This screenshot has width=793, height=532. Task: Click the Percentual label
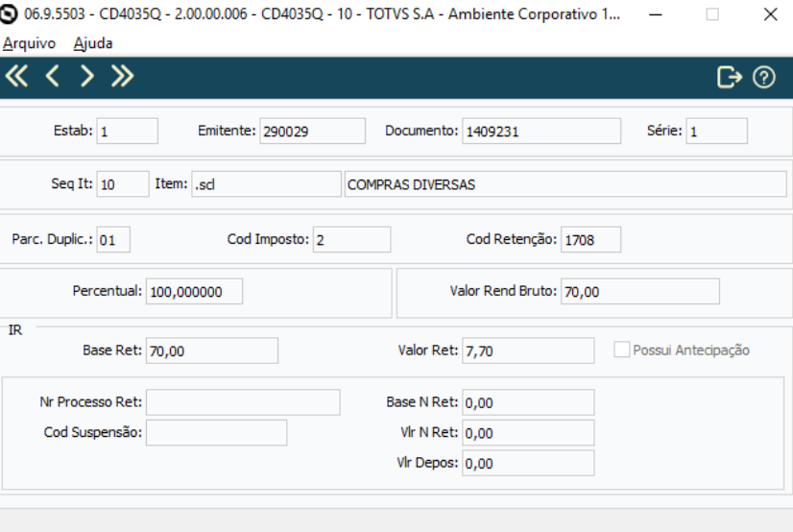(x=108, y=291)
